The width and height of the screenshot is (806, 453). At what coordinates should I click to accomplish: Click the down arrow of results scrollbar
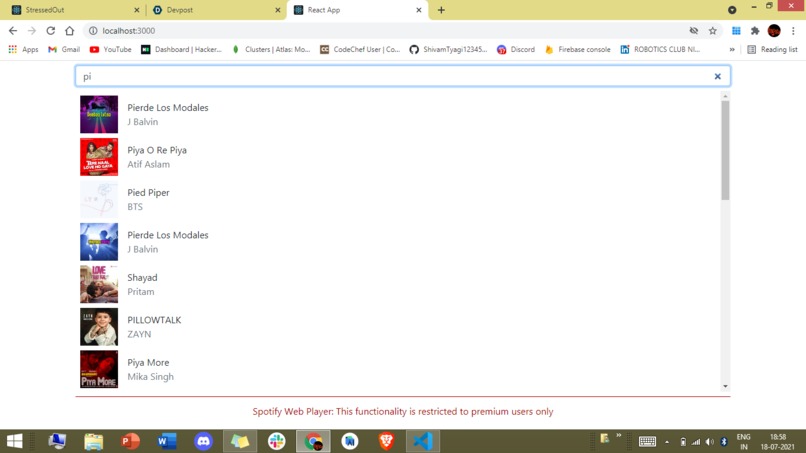click(725, 386)
